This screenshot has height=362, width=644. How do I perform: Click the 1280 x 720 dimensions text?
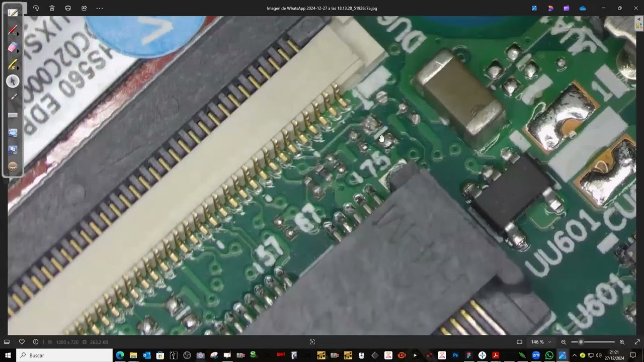67,342
